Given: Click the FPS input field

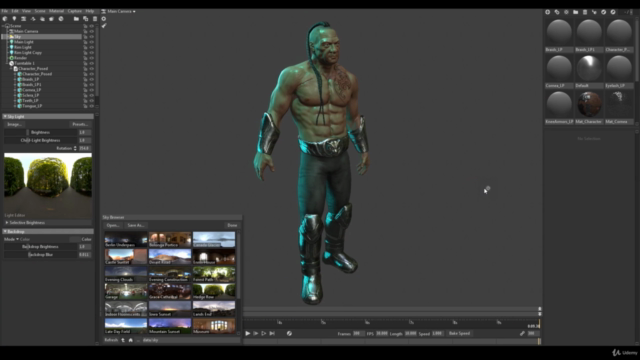Looking at the screenshot, I should coord(382,333).
